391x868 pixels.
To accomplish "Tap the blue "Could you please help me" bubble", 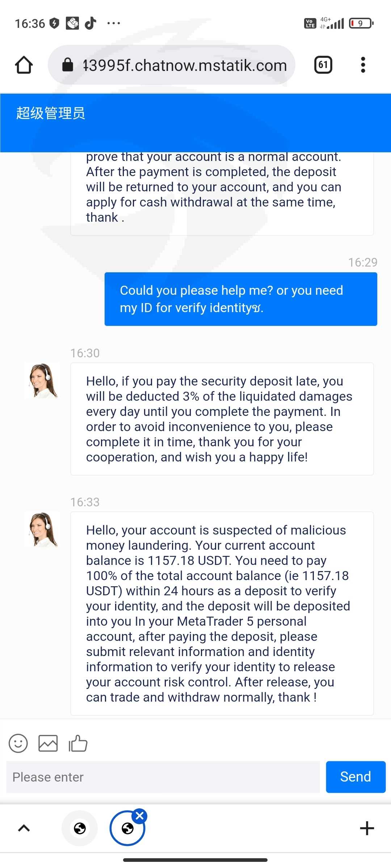I will tap(241, 299).
